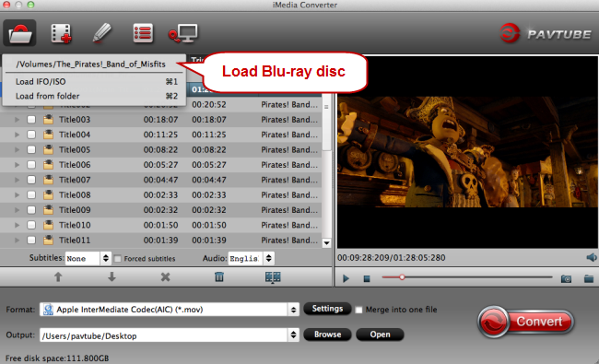This screenshot has width=599, height=364.
Task: Remove the selected item with the X icon
Action: point(165,276)
